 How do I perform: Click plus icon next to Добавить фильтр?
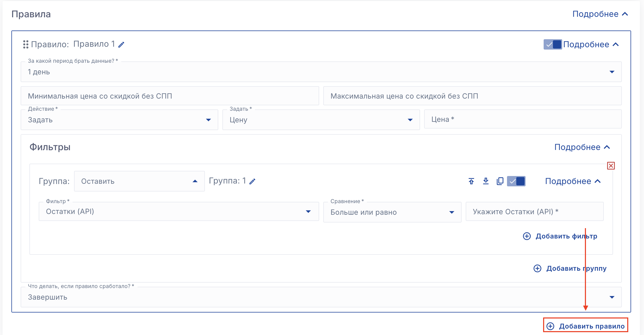[x=527, y=236]
